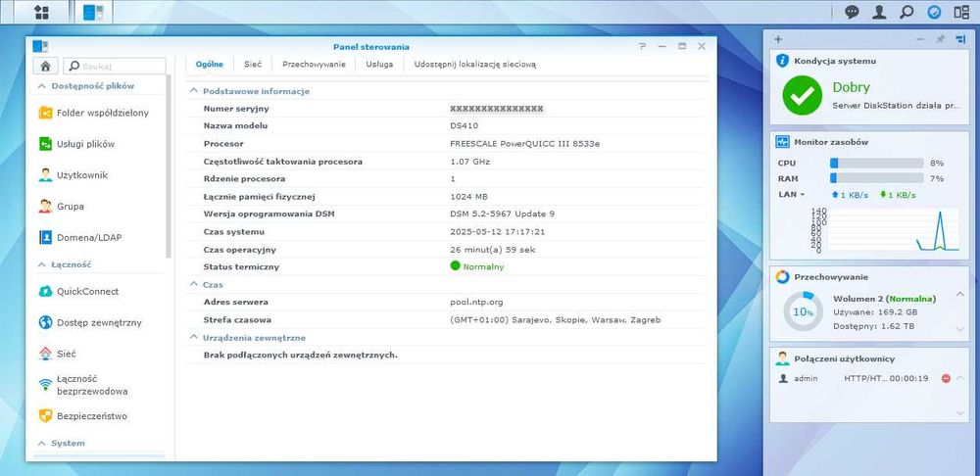980x476 pixels.
Task: Open Udostępnij lokalizację sieciową tab
Action: 475,65
